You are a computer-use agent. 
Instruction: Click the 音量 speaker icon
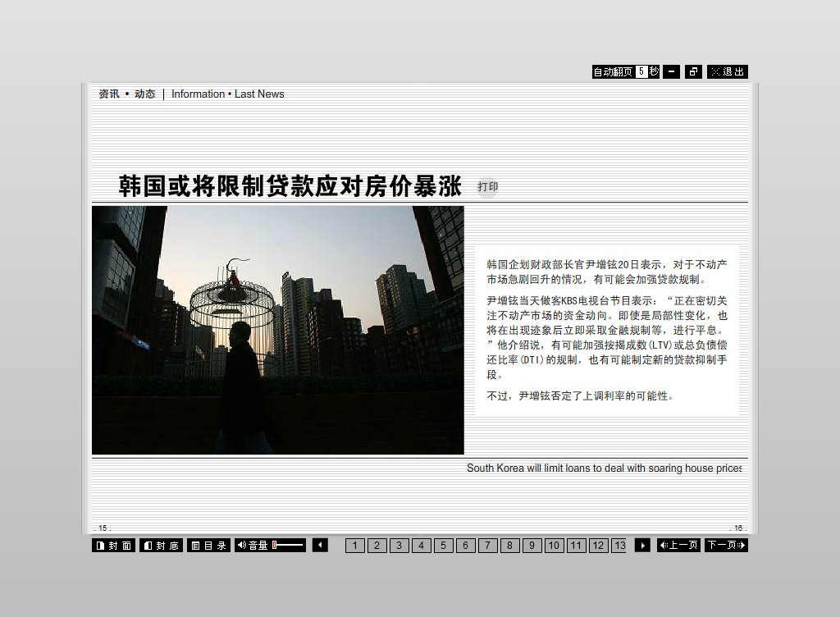click(x=242, y=546)
